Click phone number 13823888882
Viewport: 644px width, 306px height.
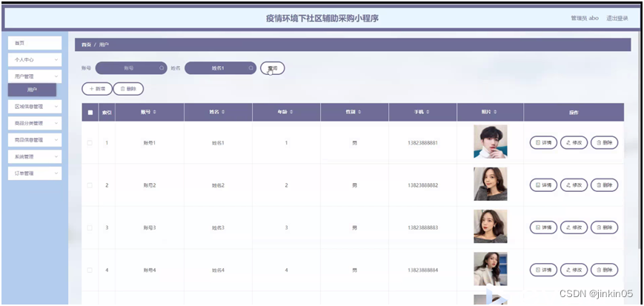[422, 185]
